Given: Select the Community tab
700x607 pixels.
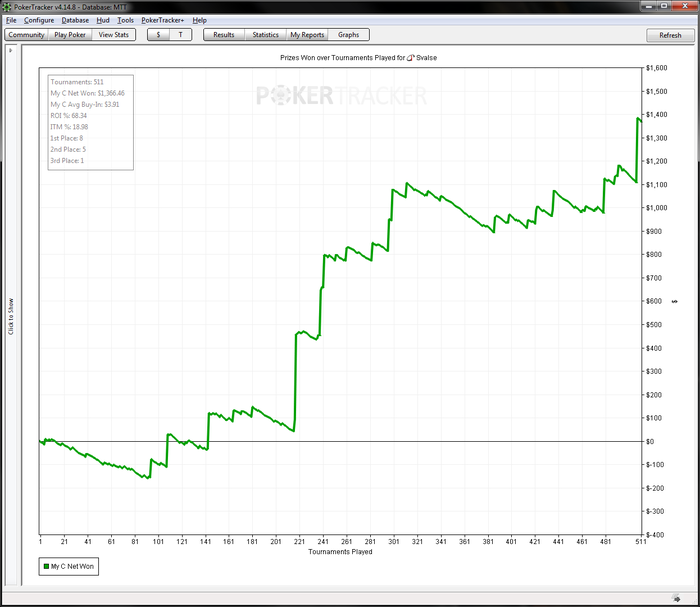Looking at the screenshot, I should [x=26, y=35].
